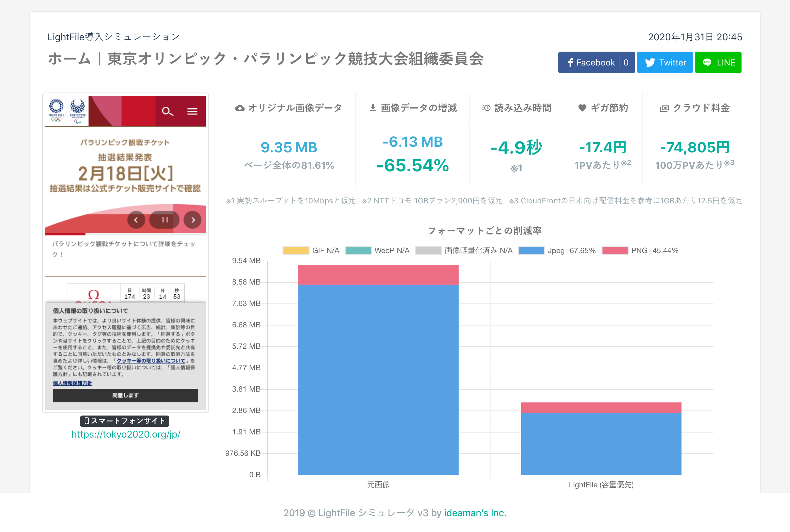Click the Facebook share count 0
The height and width of the screenshot is (532, 790).
[x=626, y=62]
